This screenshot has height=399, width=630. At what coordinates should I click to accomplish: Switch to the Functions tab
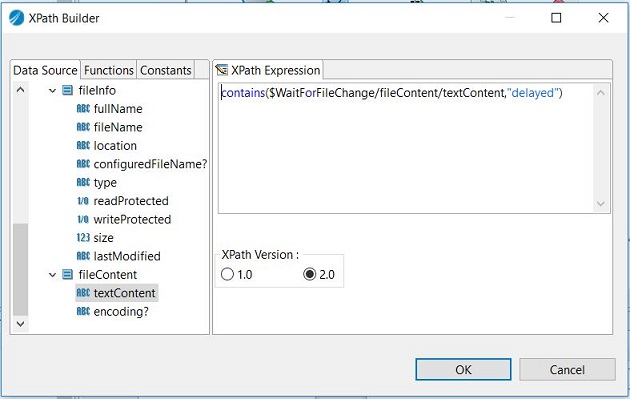[x=108, y=70]
